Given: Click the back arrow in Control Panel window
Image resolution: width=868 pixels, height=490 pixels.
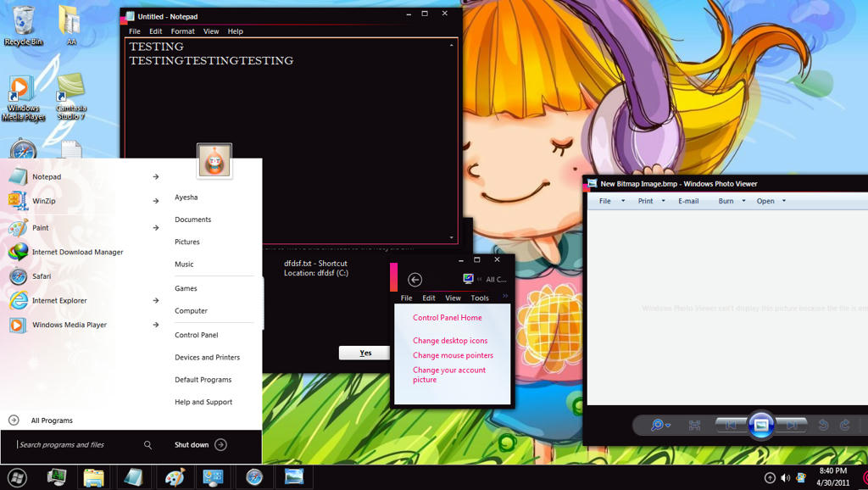Looking at the screenshot, I should pyautogui.click(x=415, y=280).
